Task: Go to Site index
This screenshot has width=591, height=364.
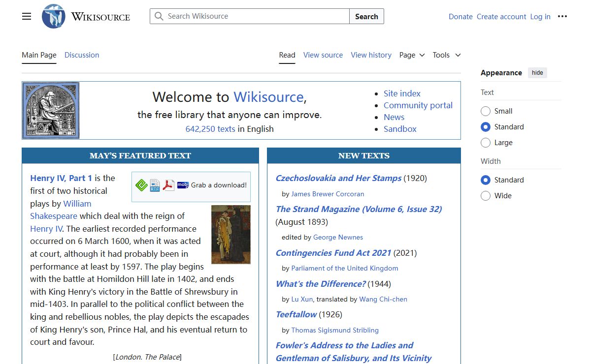Action: coord(402,93)
